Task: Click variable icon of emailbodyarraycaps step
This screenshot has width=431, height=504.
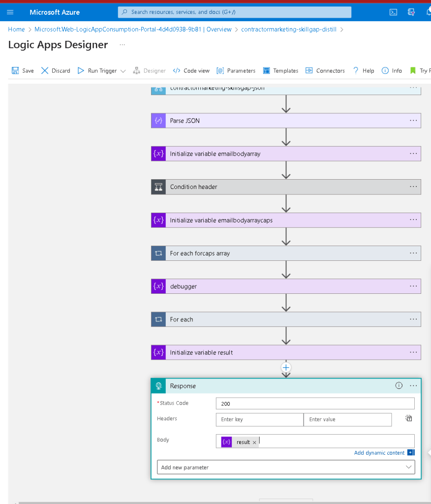Action: point(158,220)
